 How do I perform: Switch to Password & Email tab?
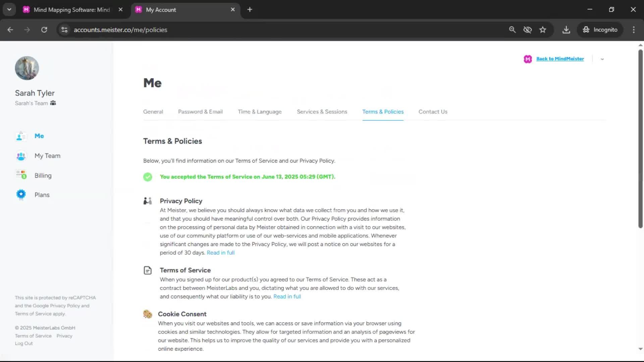tap(200, 112)
